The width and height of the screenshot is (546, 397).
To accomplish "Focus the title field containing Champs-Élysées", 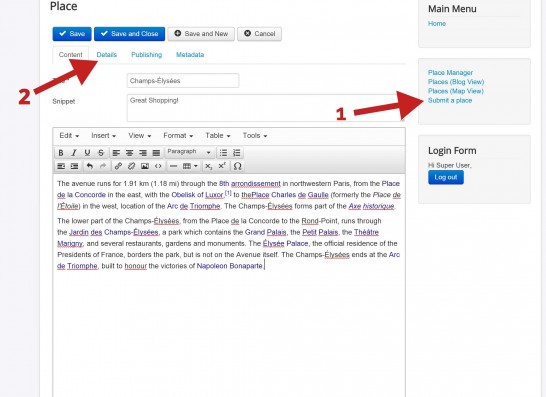I will (183, 81).
